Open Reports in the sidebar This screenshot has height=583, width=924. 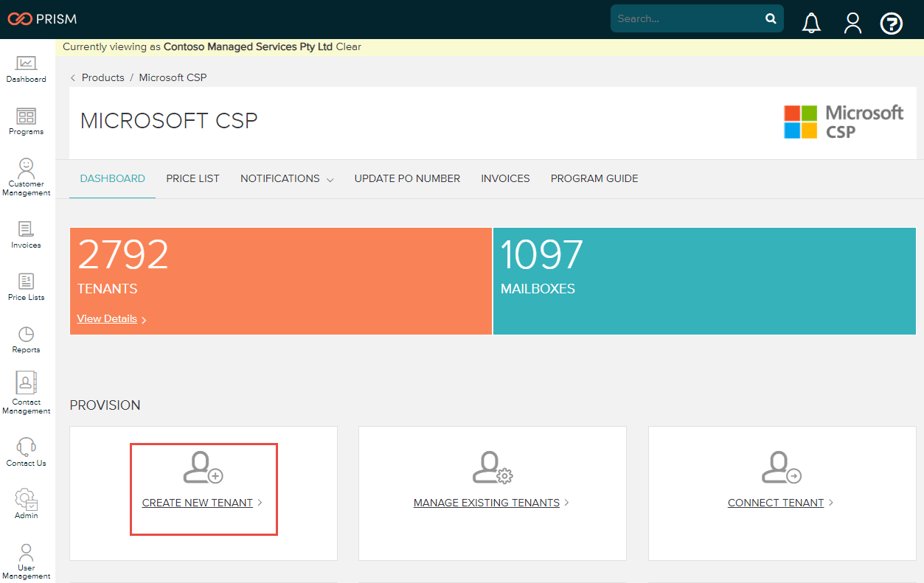pos(27,340)
